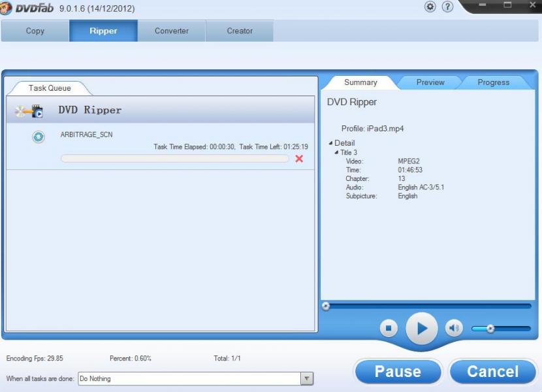Viewport: 542px width, 392px height.
Task: Switch to the Copy tab
Action: coord(35,31)
